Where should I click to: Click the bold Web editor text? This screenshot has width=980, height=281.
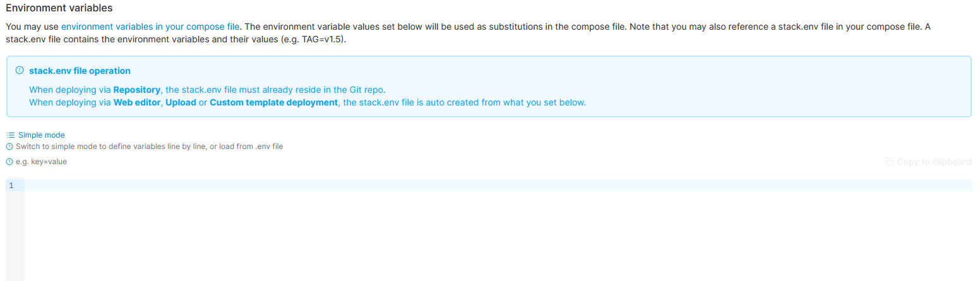(x=137, y=102)
